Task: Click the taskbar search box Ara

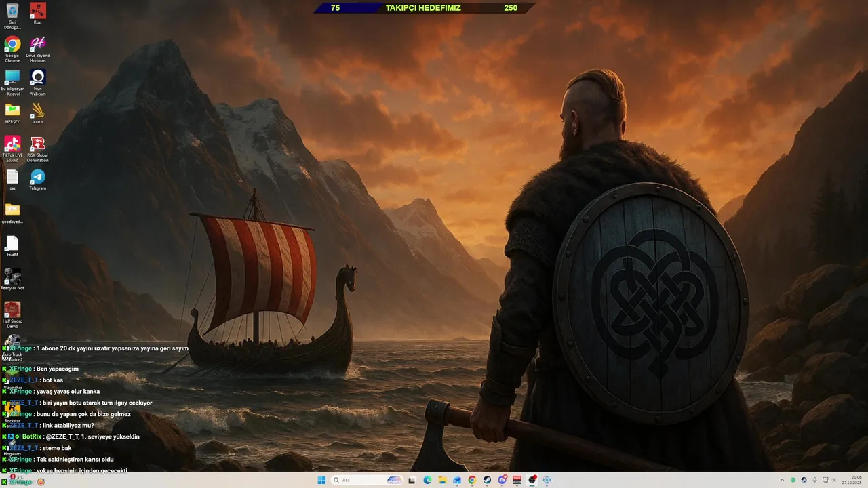Action: click(367, 480)
